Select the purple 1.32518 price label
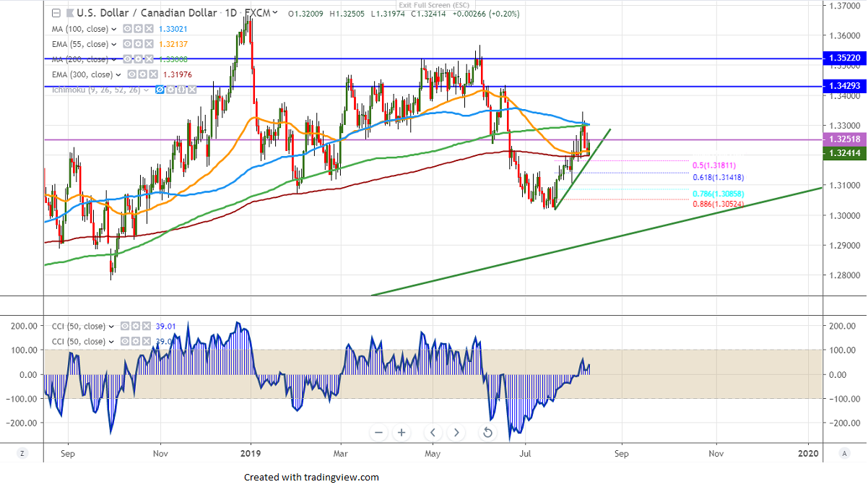Image resolution: width=868 pixels, height=487 pixels. (844, 139)
